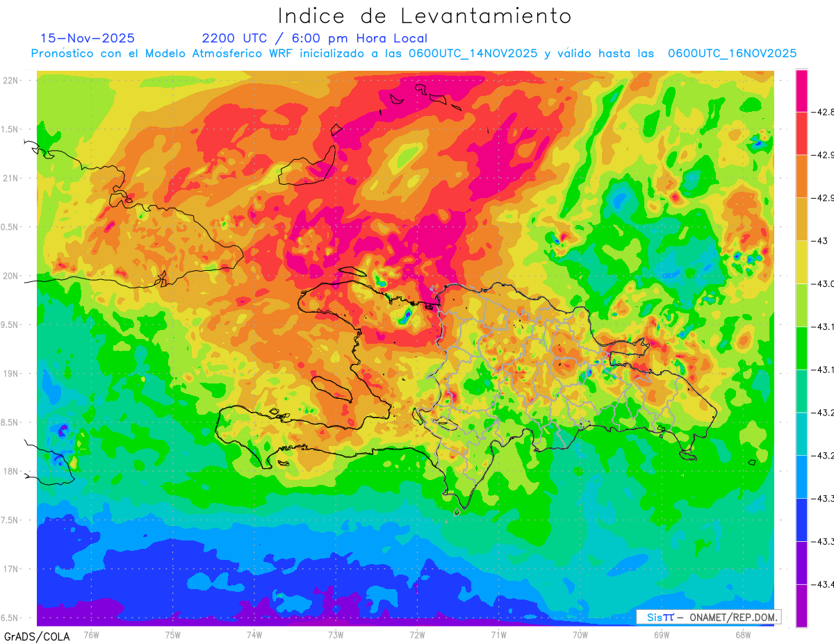Viewport: 834px width, 644px height.
Task: Click the "68W" longitude label
Action: (x=743, y=635)
